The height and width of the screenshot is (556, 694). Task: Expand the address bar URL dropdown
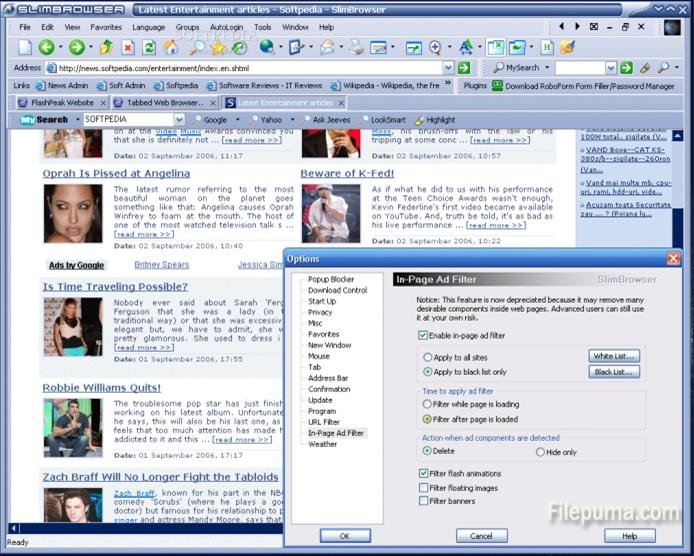(447, 68)
